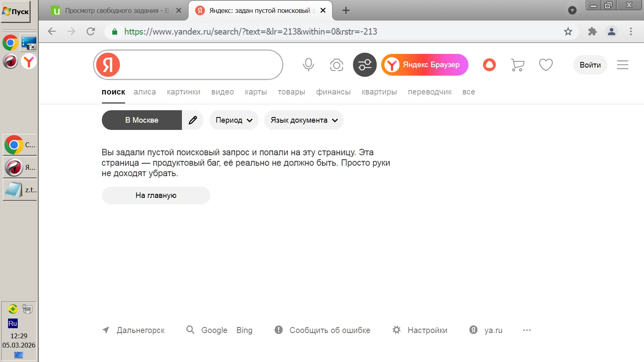This screenshot has width=644, height=362.
Task: Select the поиск tab
Action: coord(114,92)
